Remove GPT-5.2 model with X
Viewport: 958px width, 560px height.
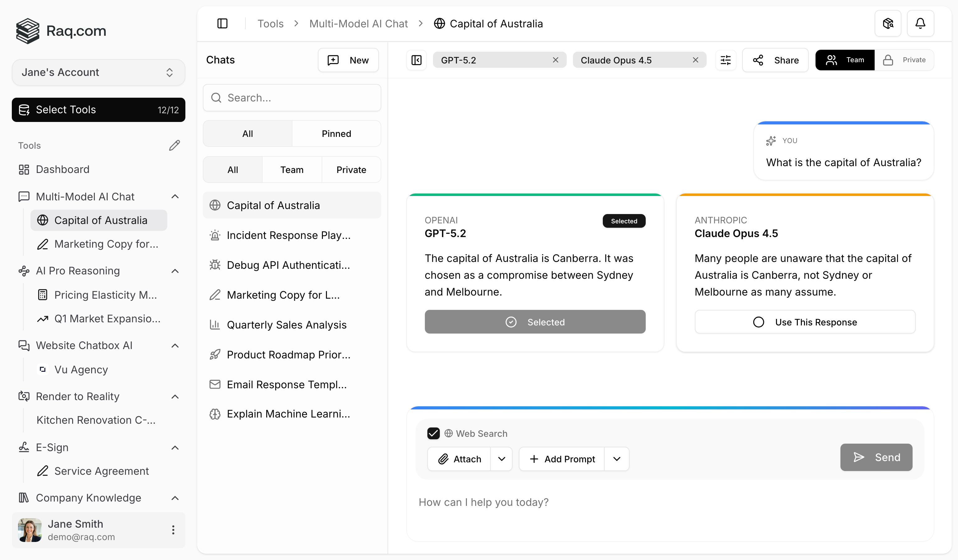coord(556,60)
